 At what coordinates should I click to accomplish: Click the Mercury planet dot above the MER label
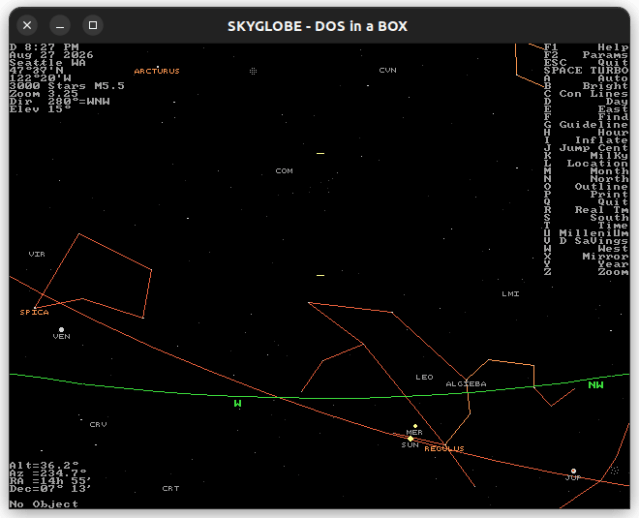[x=415, y=426]
